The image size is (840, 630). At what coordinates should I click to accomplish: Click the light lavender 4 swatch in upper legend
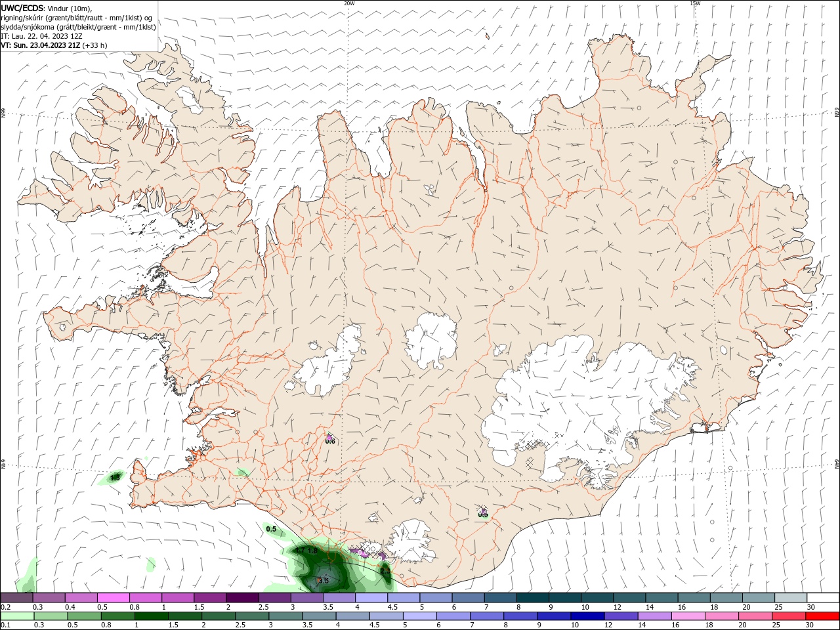pos(371,598)
